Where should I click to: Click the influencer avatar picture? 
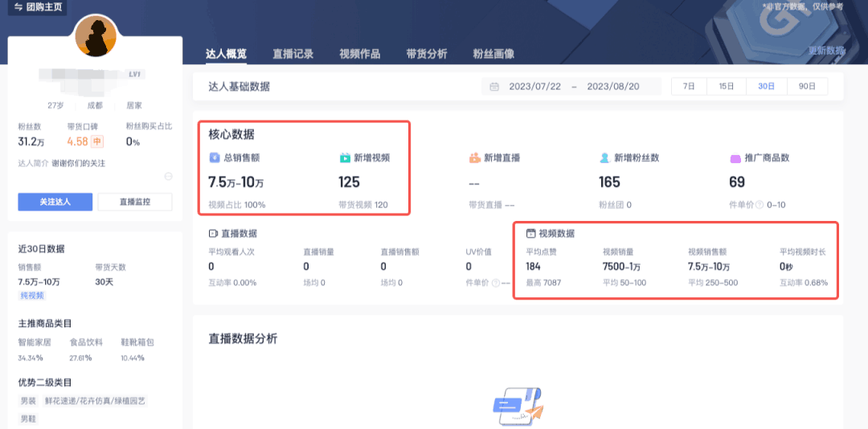96,35
